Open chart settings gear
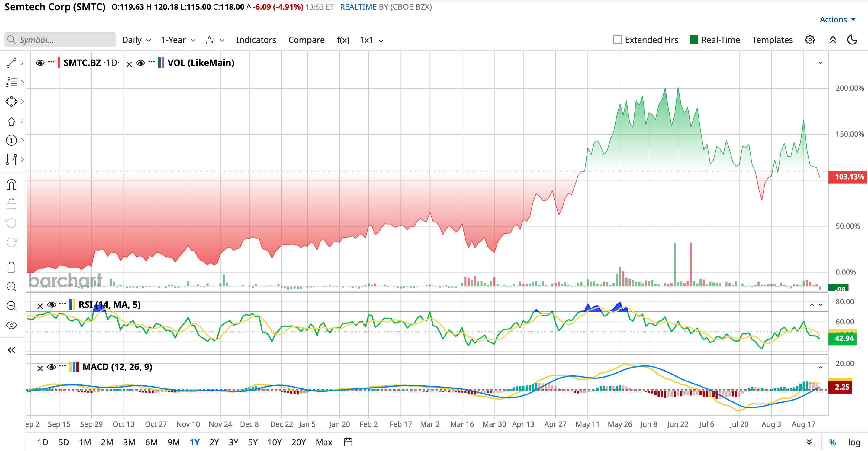868x451 pixels. [x=810, y=40]
